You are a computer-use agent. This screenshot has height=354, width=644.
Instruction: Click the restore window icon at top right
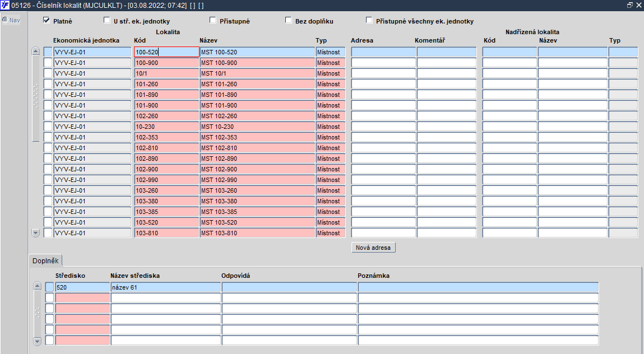click(629, 6)
